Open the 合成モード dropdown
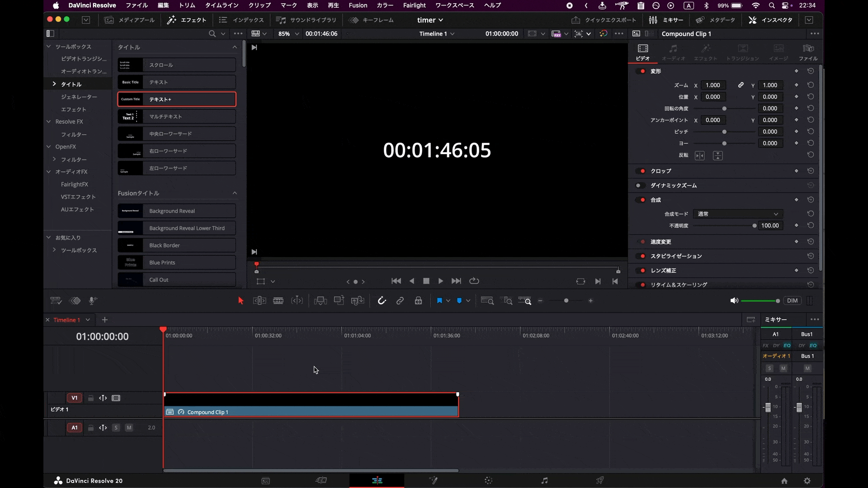The width and height of the screenshot is (868, 488). (738, 214)
